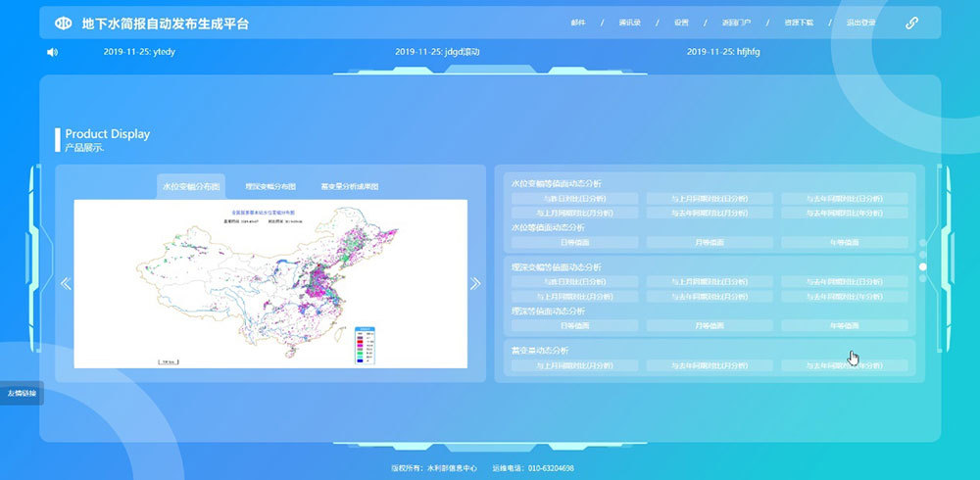Click 与去年同期对比(年分析) under 水位变幅等值面动态分析
Viewport: 980px width, 480px height.
tap(845, 214)
